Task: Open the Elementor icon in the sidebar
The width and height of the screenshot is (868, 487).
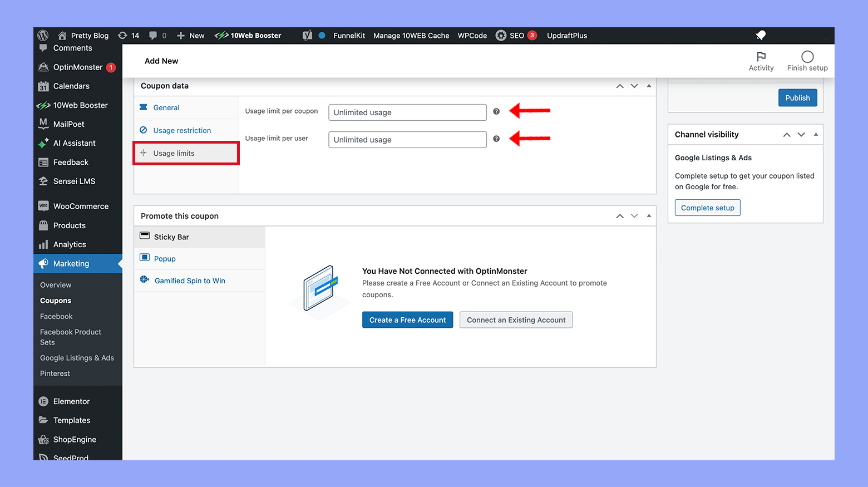Action: pos(43,401)
